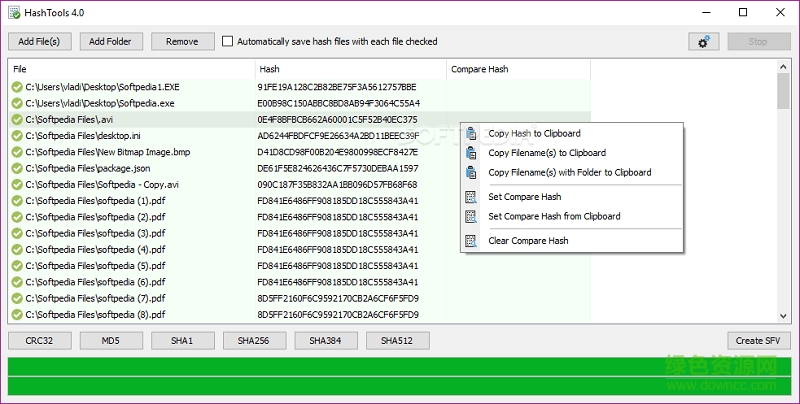This screenshot has height=404, width=800.
Task: Select file softpedia (3).pdf row
Action: (x=299, y=234)
